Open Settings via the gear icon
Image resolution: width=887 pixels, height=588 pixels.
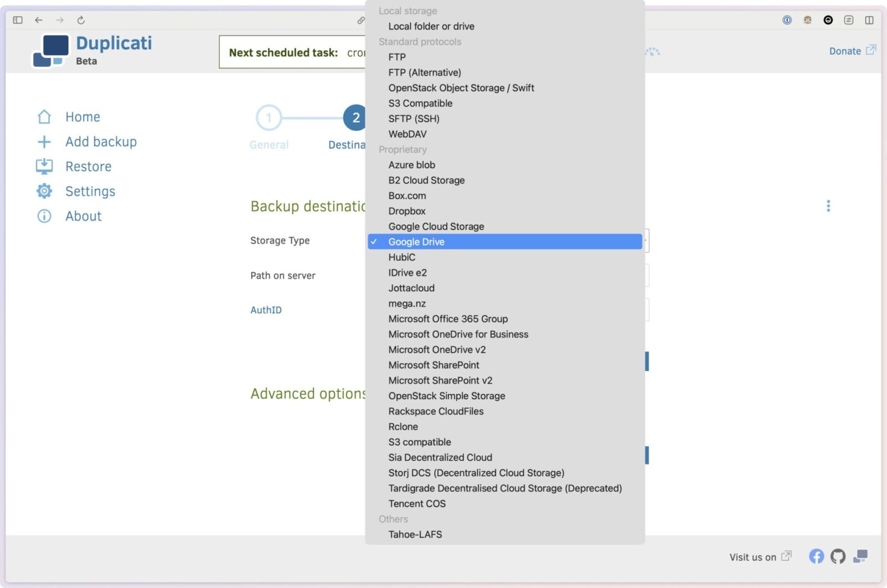click(44, 191)
